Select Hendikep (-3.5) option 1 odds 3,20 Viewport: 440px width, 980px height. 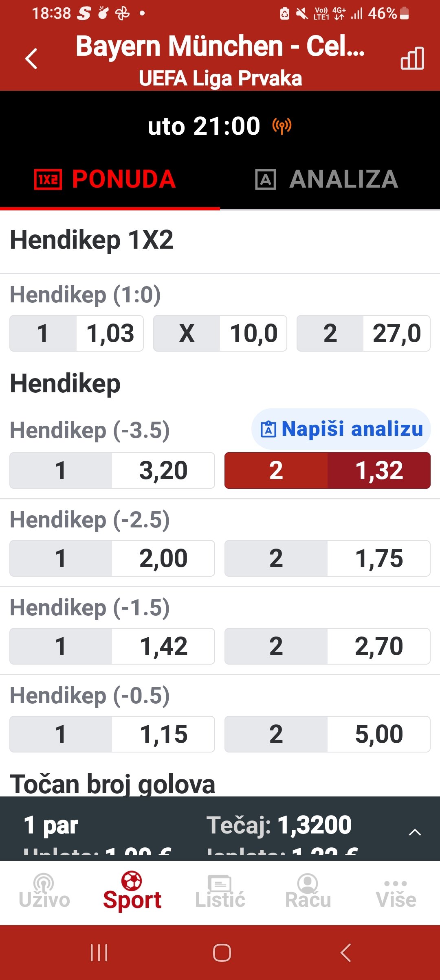[x=112, y=470]
